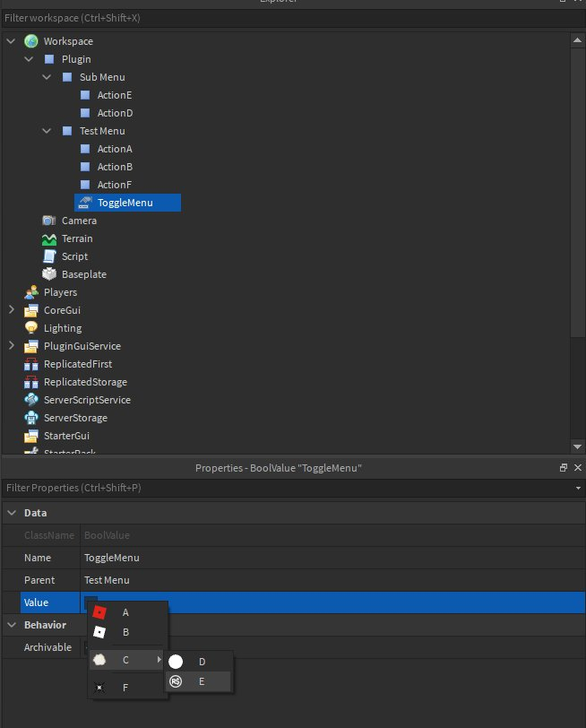Click the Baseplate part icon
The height and width of the screenshot is (728, 586).
[49, 274]
